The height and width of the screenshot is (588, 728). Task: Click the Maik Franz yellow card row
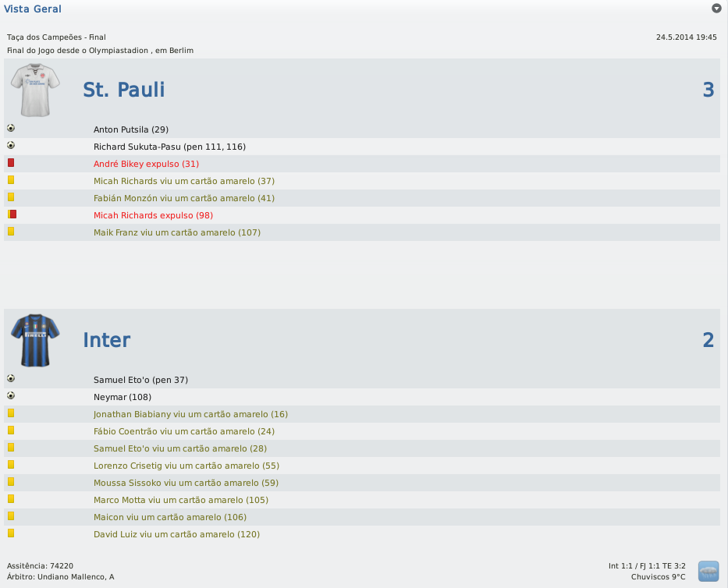(177, 232)
